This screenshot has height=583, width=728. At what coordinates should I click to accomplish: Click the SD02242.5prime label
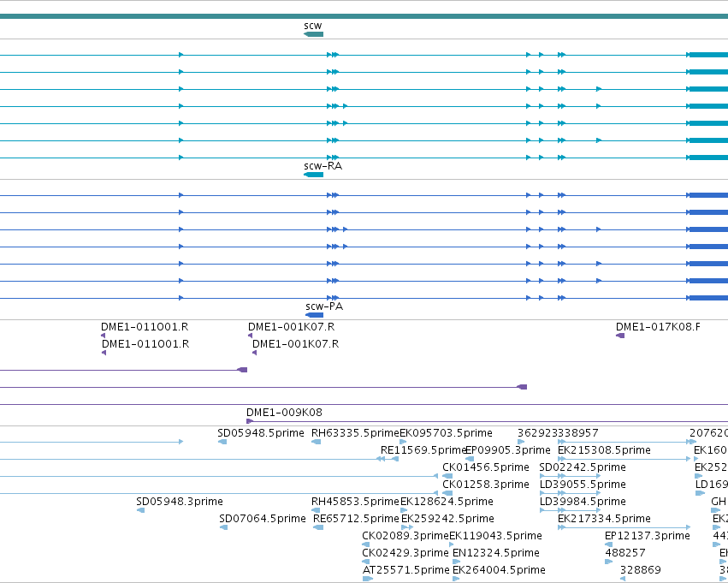pyautogui.click(x=583, y=467)
